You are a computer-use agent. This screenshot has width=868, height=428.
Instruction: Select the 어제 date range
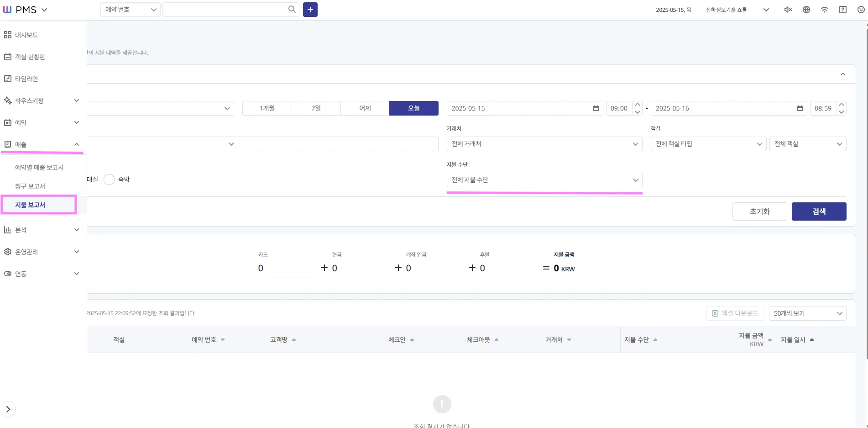[365, 108]
